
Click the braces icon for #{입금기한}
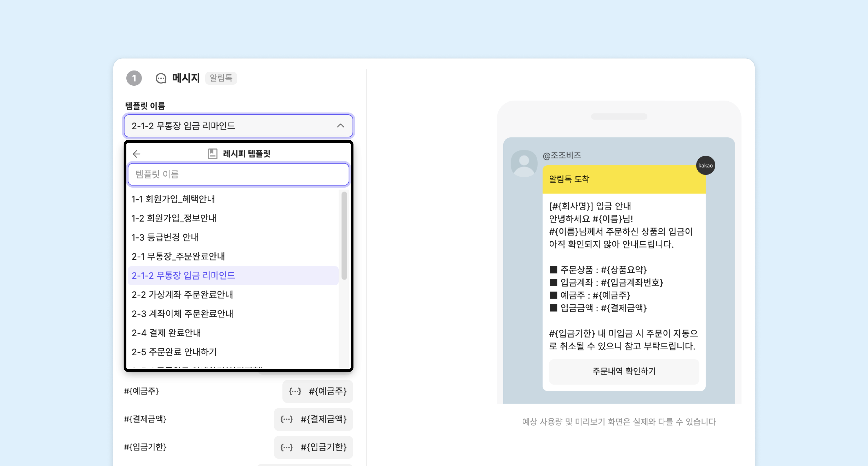pos(287,447)
